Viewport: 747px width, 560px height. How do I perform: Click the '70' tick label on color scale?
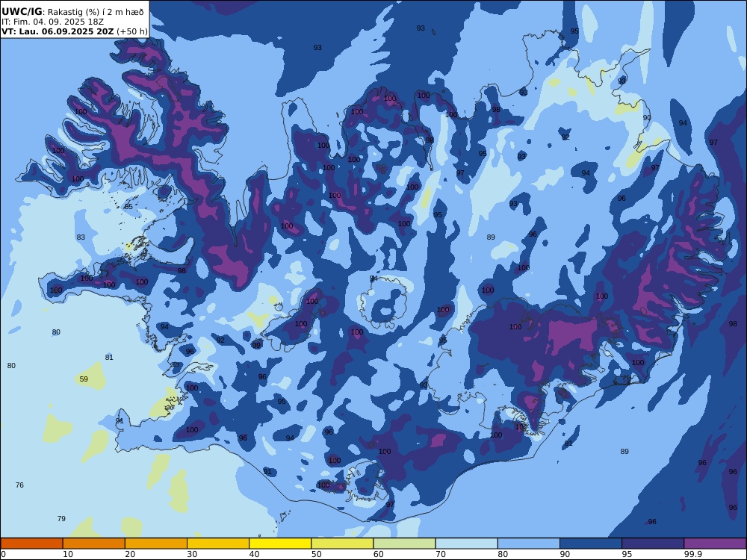point(441,554)
